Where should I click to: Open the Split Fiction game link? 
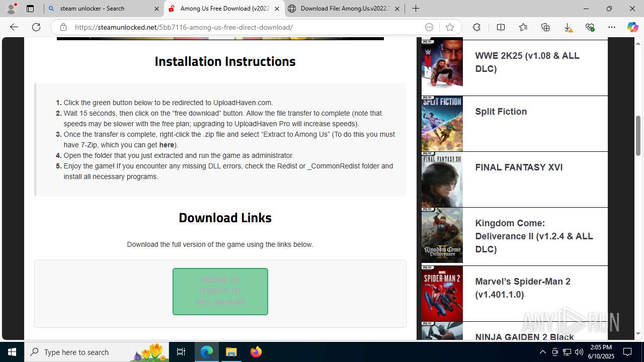pos(501,112)
